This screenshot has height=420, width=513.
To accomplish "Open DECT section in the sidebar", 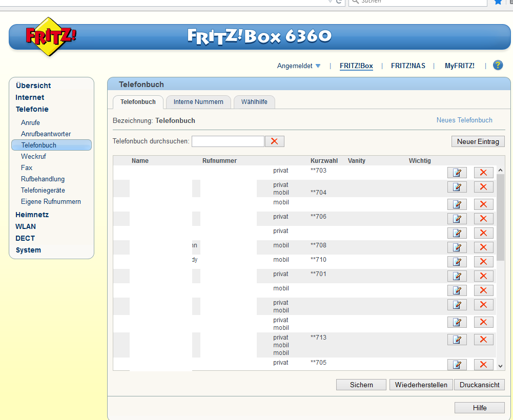I will tap(25, 239).
